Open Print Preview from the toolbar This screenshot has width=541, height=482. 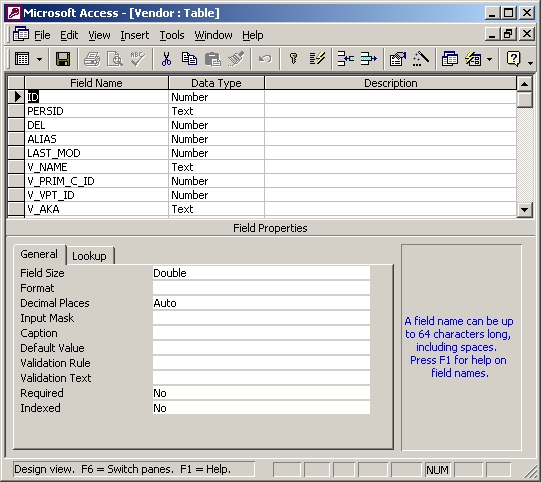pos(115,59)
